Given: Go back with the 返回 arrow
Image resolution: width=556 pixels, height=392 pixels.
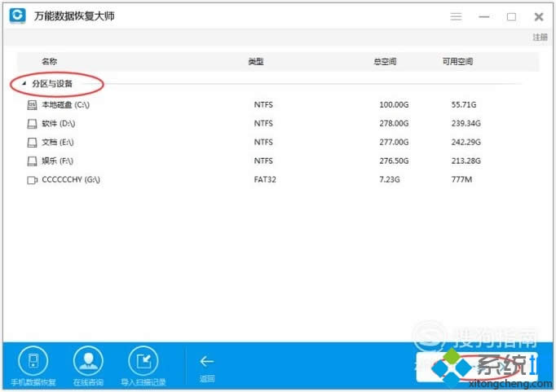Looking at the screenshot, I should [207, 362].
